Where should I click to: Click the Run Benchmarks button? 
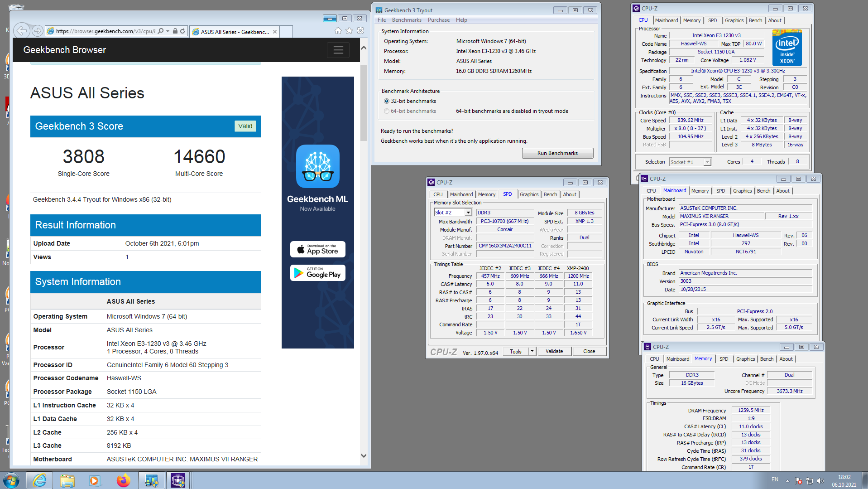[557, 153]
